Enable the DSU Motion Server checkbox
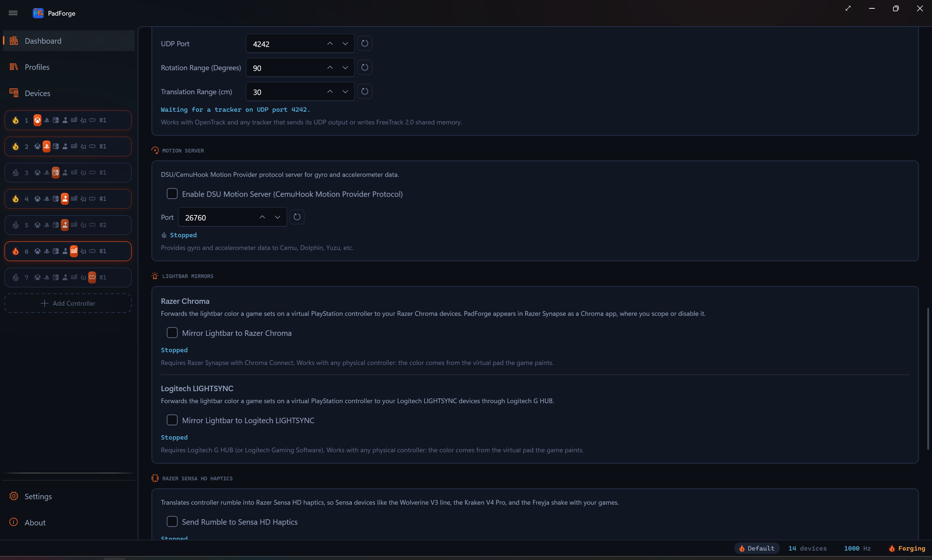Viewport: 932px width, 560px height. coord(172,194)
